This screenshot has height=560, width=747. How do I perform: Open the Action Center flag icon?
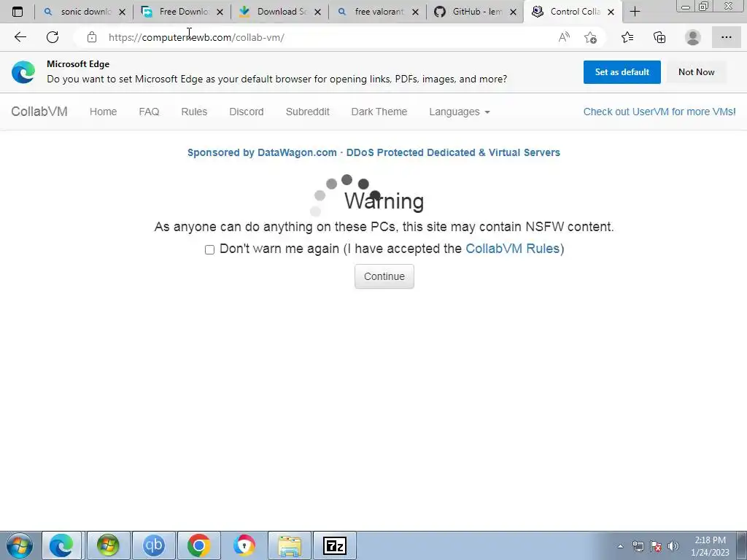(x=656, y=546)
